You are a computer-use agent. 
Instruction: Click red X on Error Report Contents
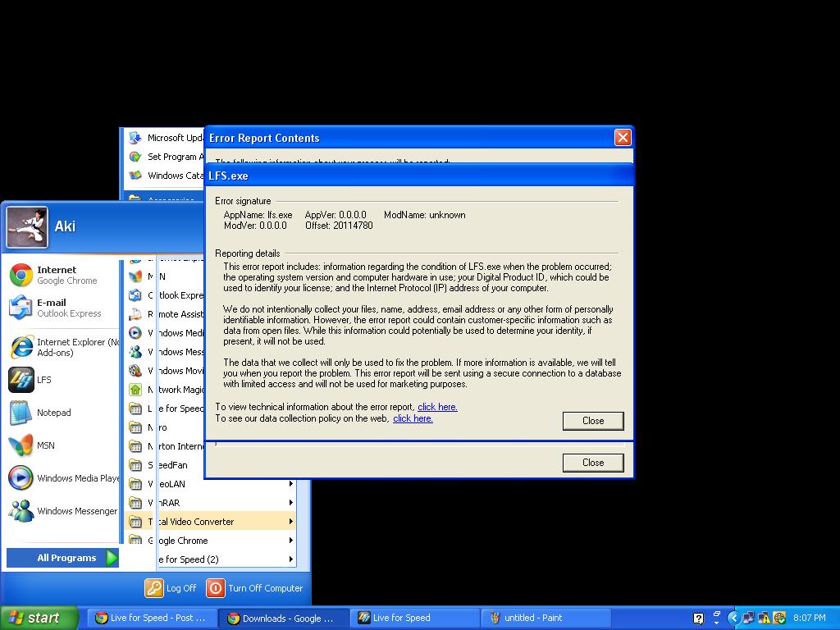tap(623, 138)
